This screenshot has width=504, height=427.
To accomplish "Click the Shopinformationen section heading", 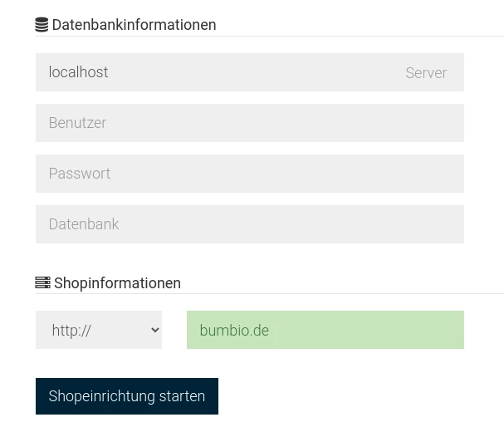I will [x=117, y=283].
